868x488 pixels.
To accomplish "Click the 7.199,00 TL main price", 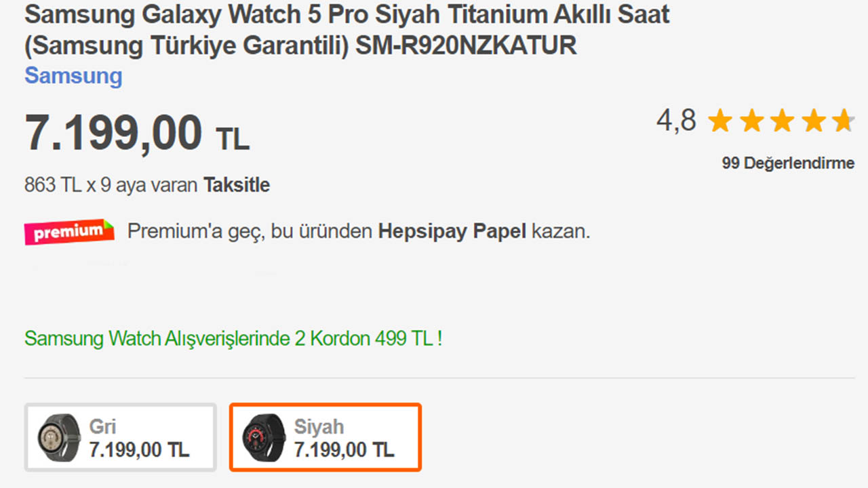I will coord(137,133).
